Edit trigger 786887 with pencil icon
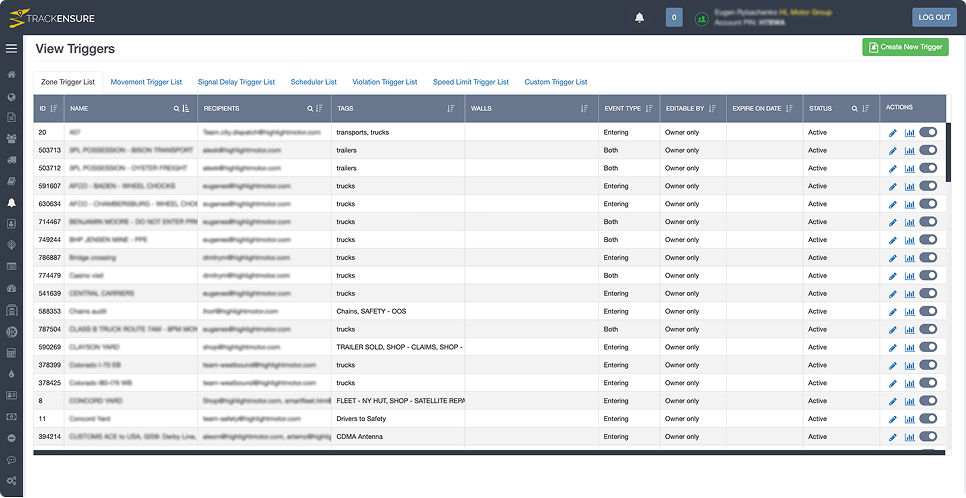The height and width of the screenshot is (498, 966). [893, 258]
